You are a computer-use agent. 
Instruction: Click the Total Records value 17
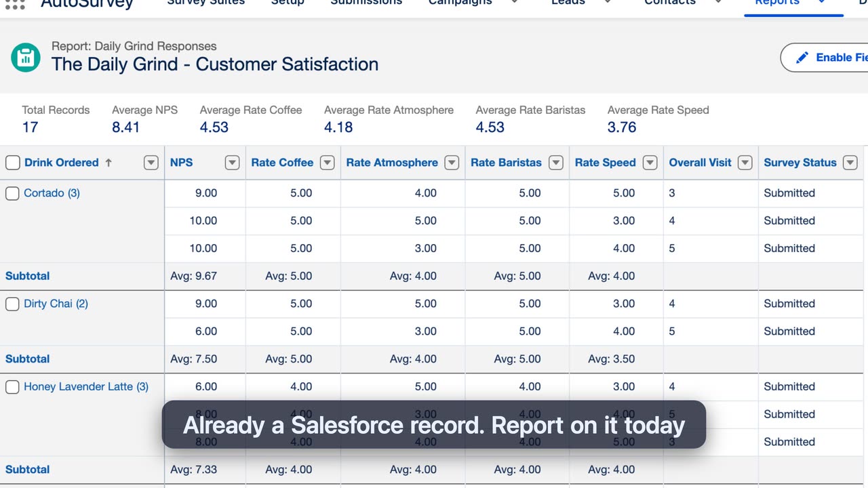coord(30,127)
